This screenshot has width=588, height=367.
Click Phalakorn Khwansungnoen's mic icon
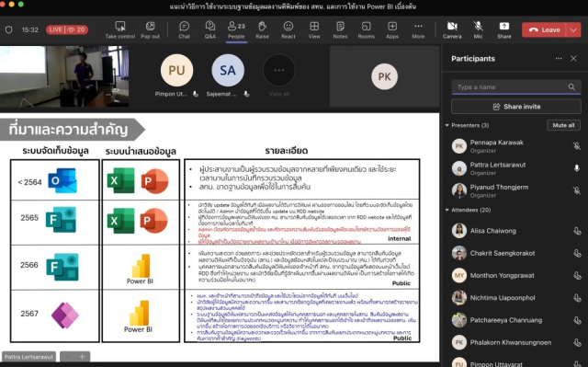[x=577, y=342]
